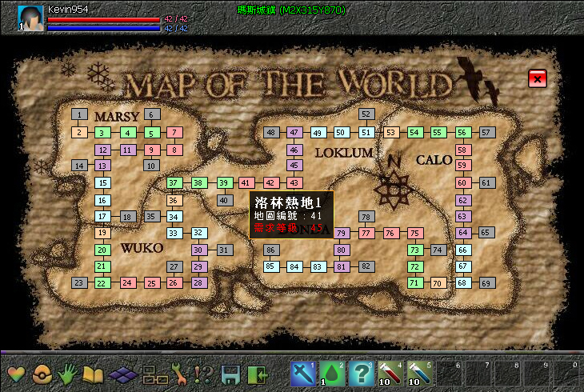Select purple map node 80

(x=342, y=250)
